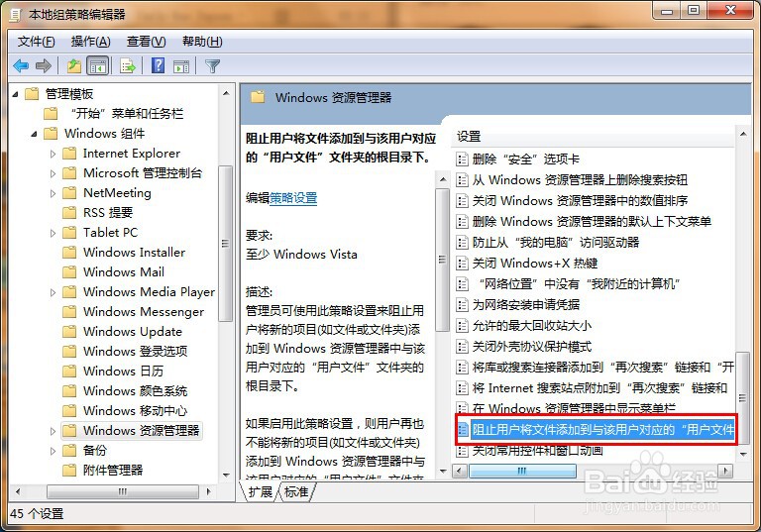Image resolution: width=761 pixels, height=532 pixels.
Task: Click the Filter funnel toolbar icon
Action: pyautogui.click(x=213, y=65)
